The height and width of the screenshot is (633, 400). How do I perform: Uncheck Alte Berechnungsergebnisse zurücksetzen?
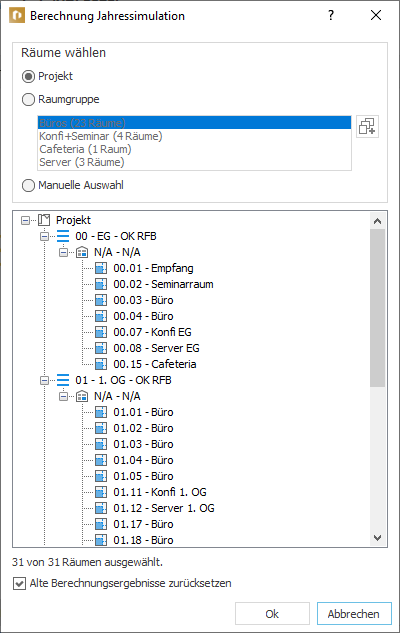19,583
